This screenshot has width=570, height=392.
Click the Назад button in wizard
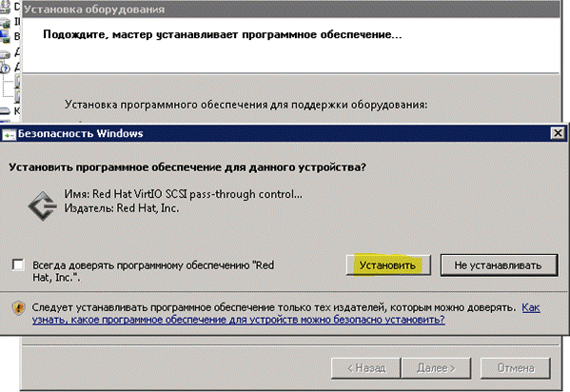pyautogui.click(x=365, y=368)
